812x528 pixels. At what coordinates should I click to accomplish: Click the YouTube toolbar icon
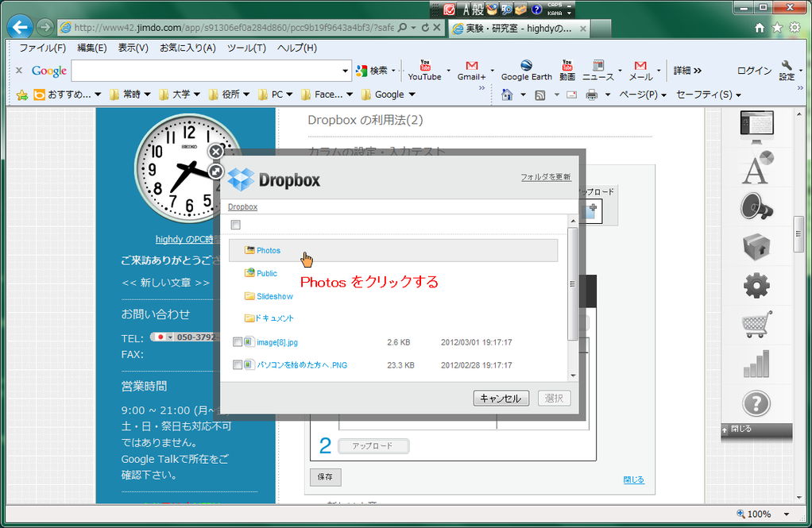[x=424, y=71]
